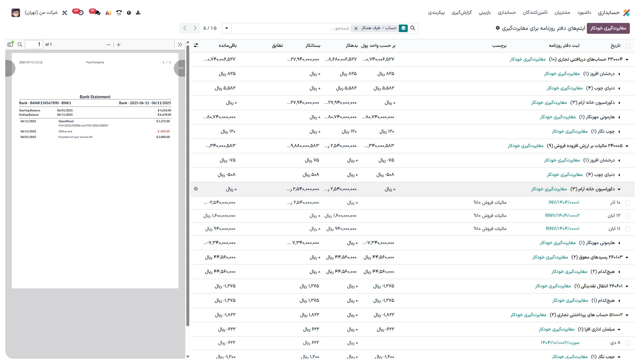Open the AI assistant icon

click(x=108, y=13)
